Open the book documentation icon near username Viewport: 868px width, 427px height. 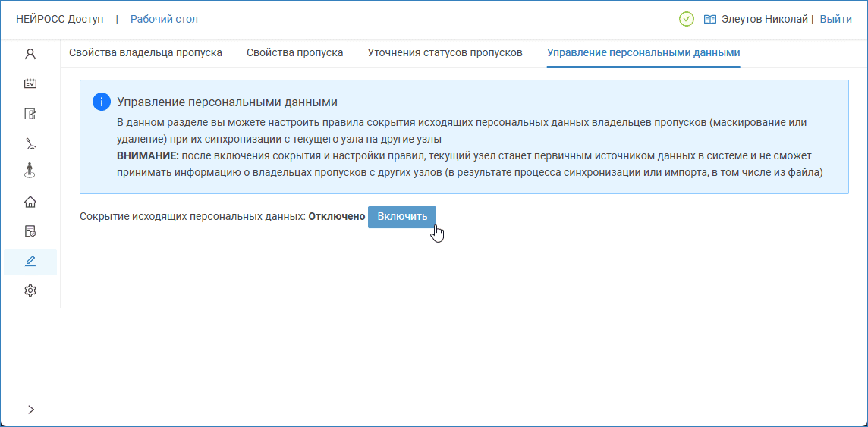point(710,20)
